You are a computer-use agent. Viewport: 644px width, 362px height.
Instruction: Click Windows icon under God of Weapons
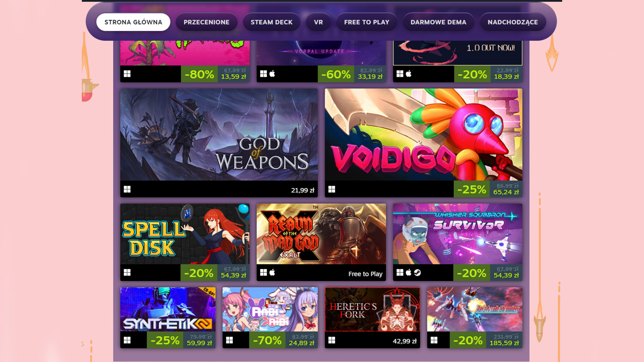(x=127, y=189)
